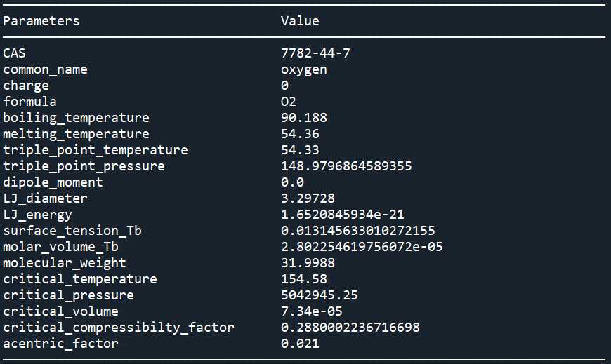Click the LJ_energy value 1.6520845934e-21

coord(342,215)
